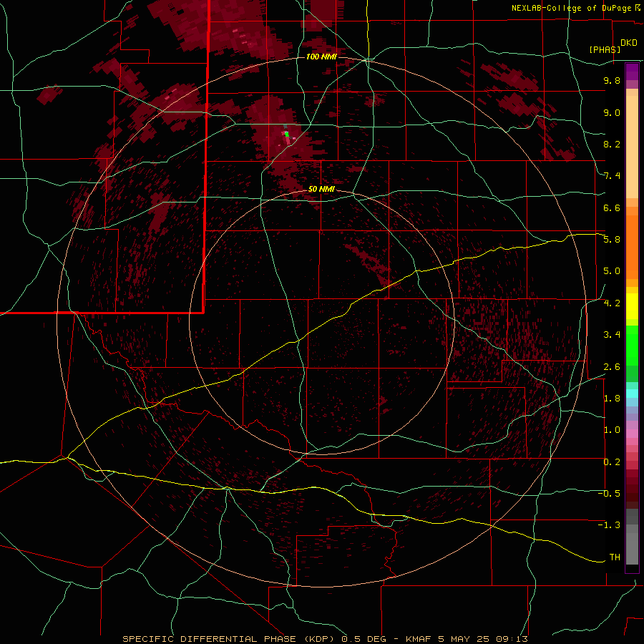This screenshot has height=644, width=644.
Task: Pick the pink color scale segment
Action: [x=632, y=434]
